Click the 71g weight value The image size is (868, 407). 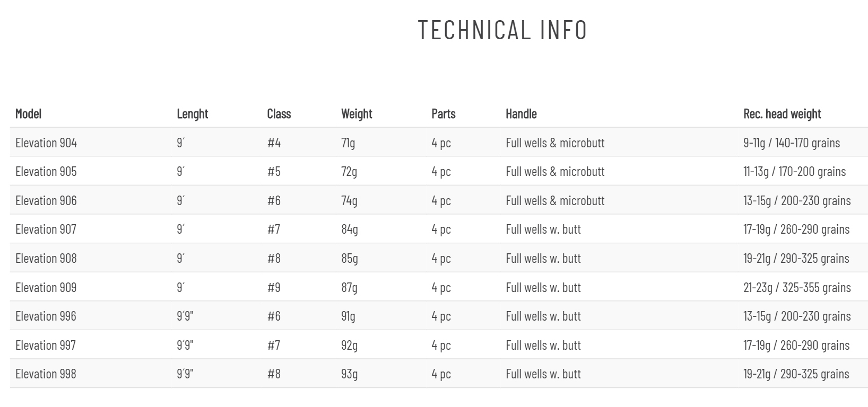348,143
